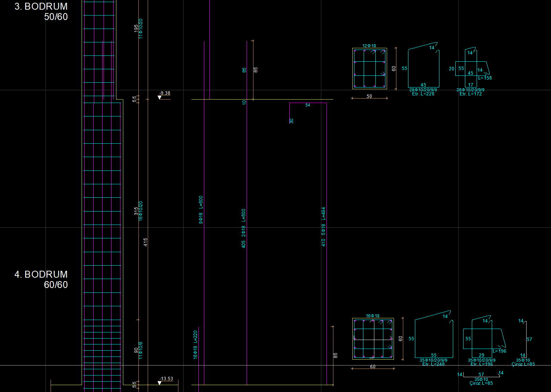The height and width of the screenshot is (392, 551).
Task: Select the 16Φ10/20 stirrup spacing label
Action: click(141, 211)
